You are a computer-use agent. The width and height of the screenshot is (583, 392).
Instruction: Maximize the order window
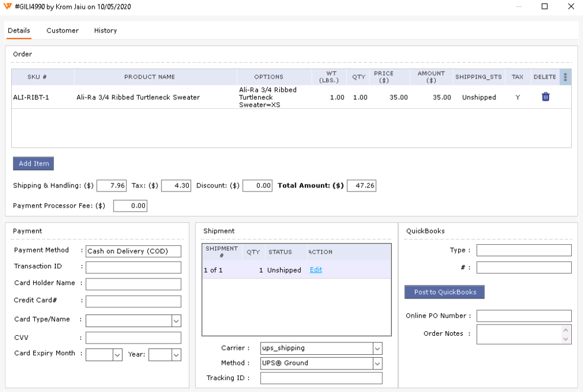pos(545,7)
